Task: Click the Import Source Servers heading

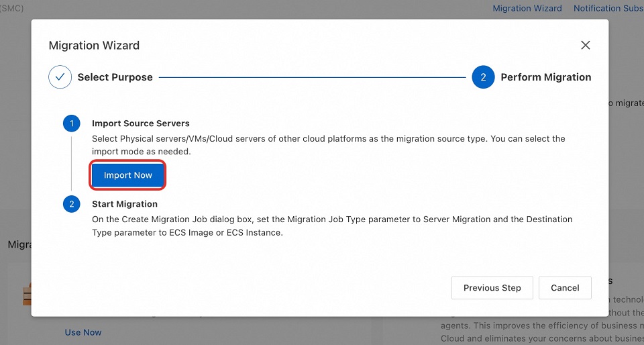Action: pyautogui.click(x=141, y=124)
